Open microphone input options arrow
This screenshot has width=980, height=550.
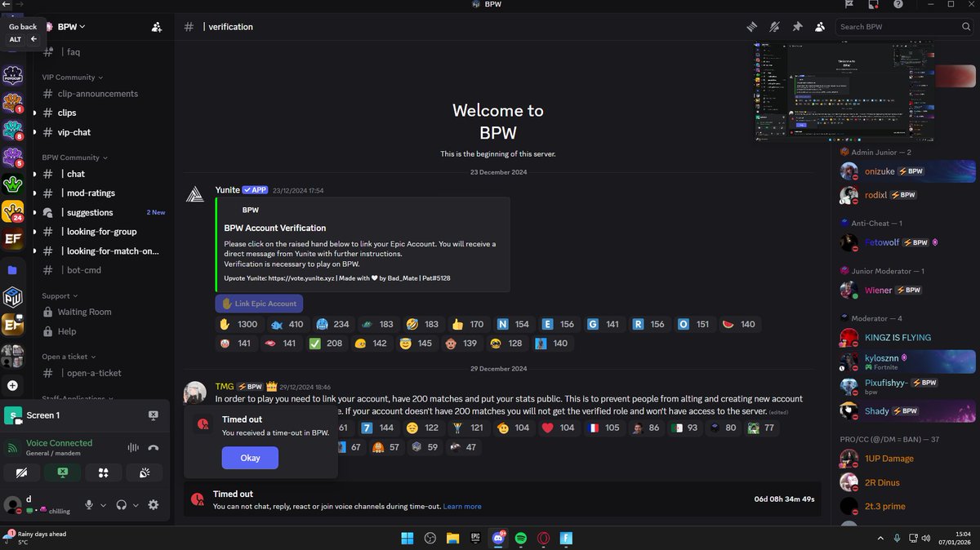[103, 505]
